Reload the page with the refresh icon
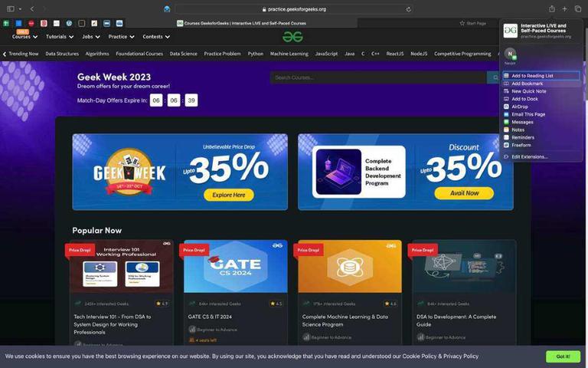The height and width of the screenshot is (368, 588). pyautogui.click(x=408, y=9)
